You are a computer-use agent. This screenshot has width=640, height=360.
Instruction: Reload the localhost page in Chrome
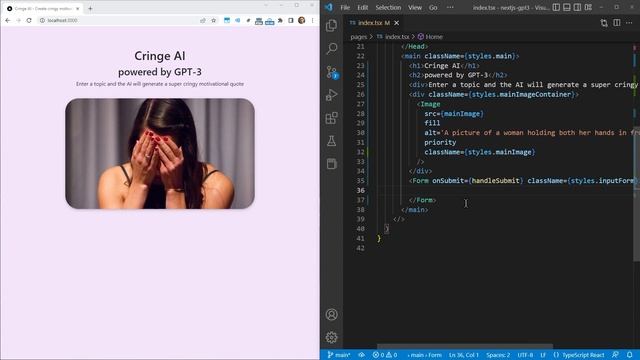[x=29, y=20]
